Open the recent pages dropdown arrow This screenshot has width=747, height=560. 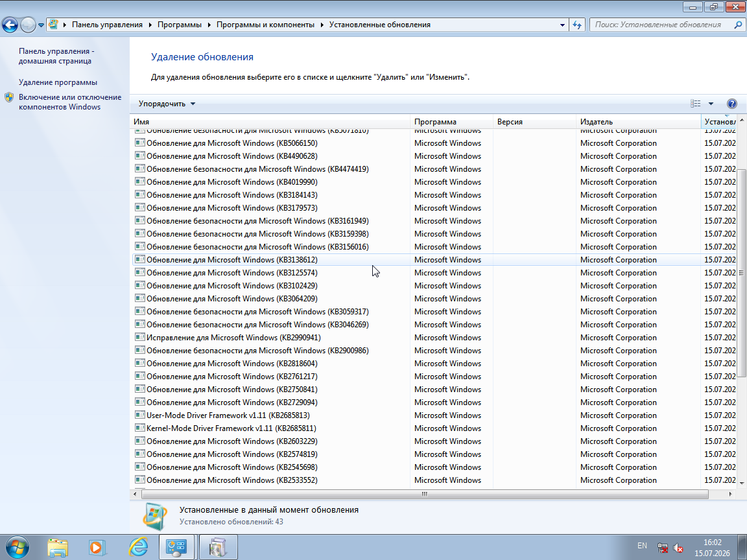(41, 25)
